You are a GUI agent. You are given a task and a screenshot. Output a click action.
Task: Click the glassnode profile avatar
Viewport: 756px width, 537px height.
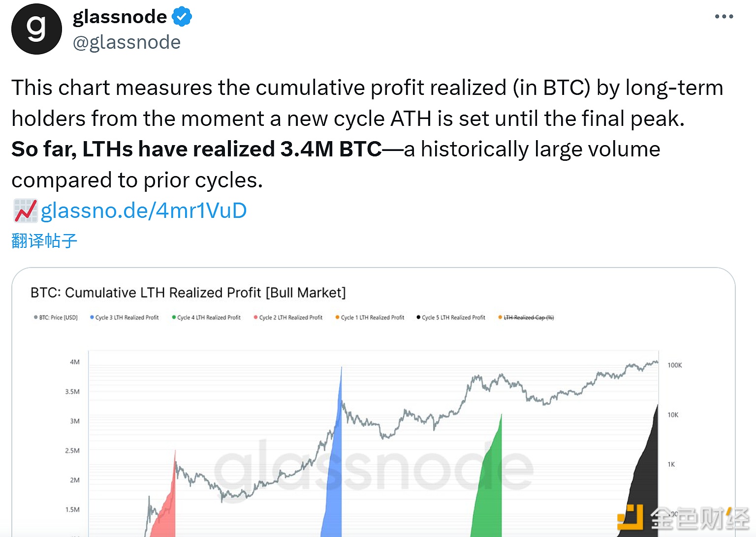[x=36, y=29]
